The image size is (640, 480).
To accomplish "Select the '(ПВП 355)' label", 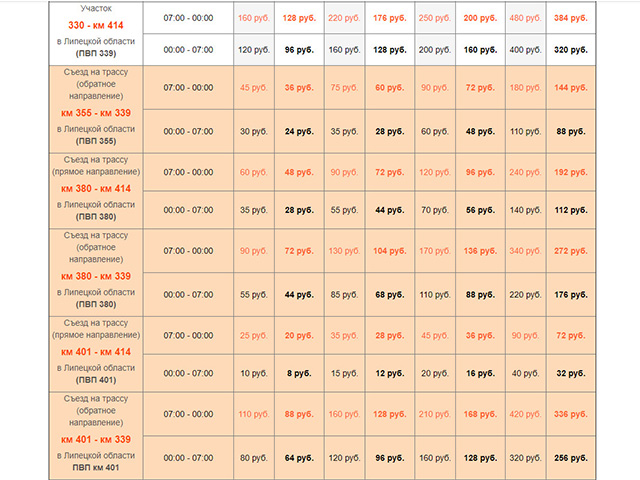I will click(96, 141).
